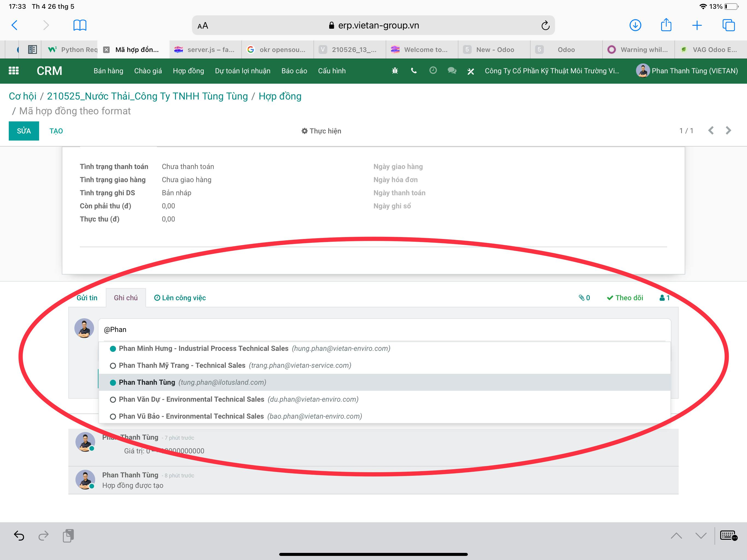The height and width of the screenshot is (560, 747).
Task: Open the company switcher dropdown
Action: [x=552, y=71]
